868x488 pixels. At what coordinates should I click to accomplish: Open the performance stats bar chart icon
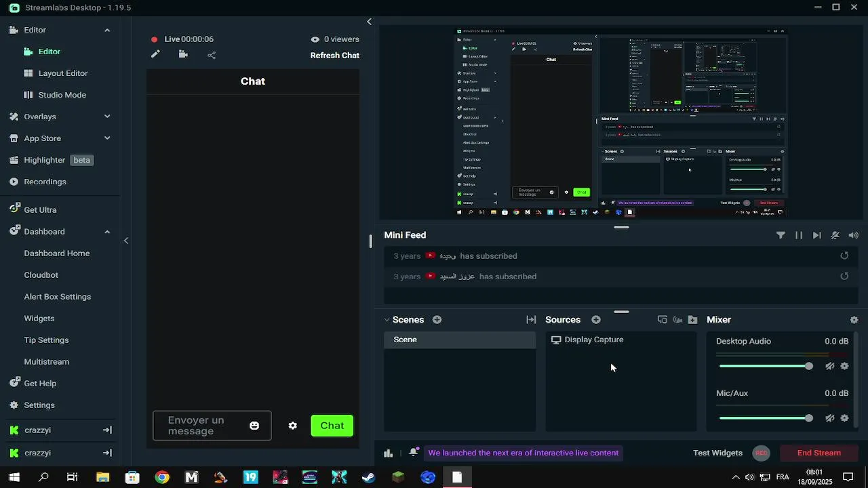pyautogui.click(x=389, y=453)
